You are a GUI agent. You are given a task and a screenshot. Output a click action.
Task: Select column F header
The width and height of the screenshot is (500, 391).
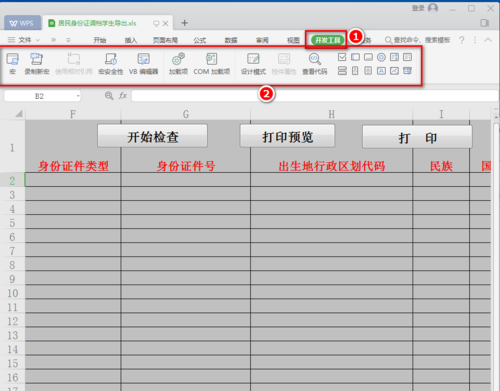(x=73, y=114)
